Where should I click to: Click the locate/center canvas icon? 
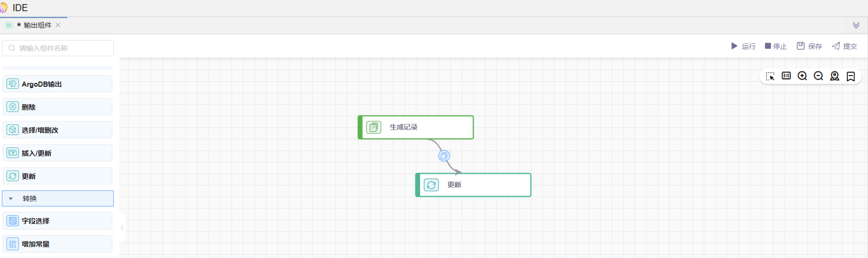click(x=834, y=76)
